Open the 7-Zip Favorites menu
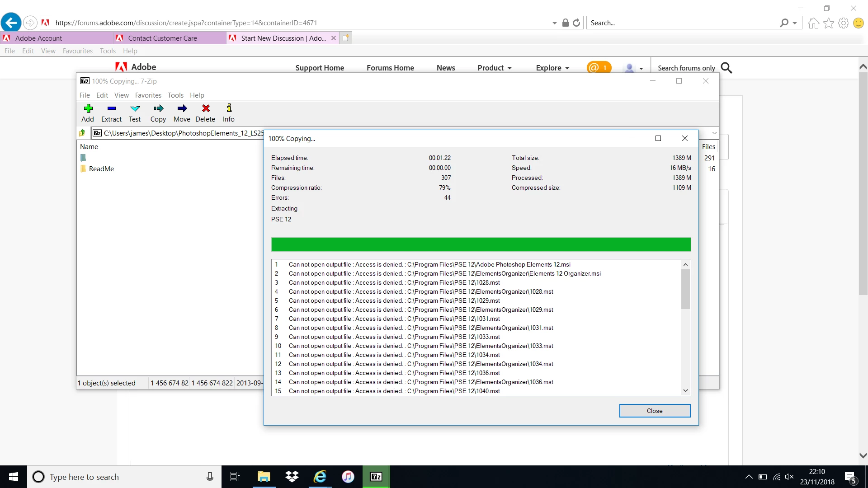The width and height of the screenshot is (868, 488). tap(148, 95)
